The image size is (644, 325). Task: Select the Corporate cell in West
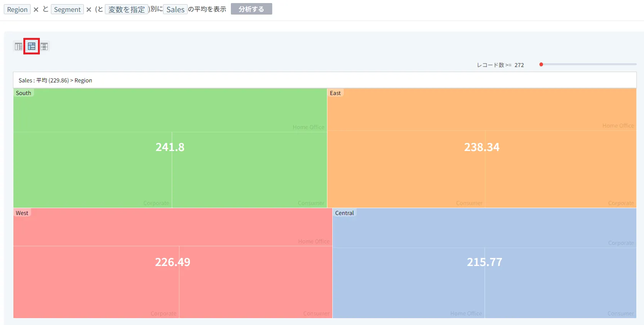click(x=96, y=282)
